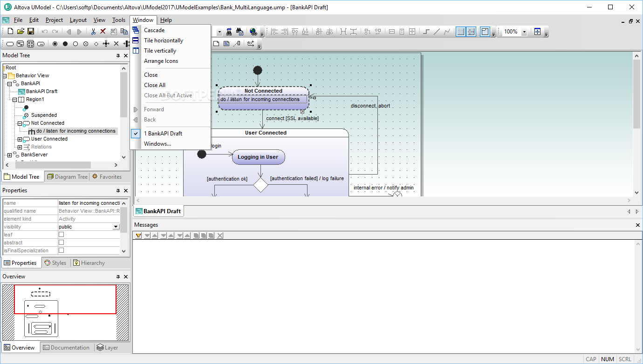643x364 pixels.
Task: Select the Junction arrows tool
Action: pyautogui.click(x=106, y=44)
